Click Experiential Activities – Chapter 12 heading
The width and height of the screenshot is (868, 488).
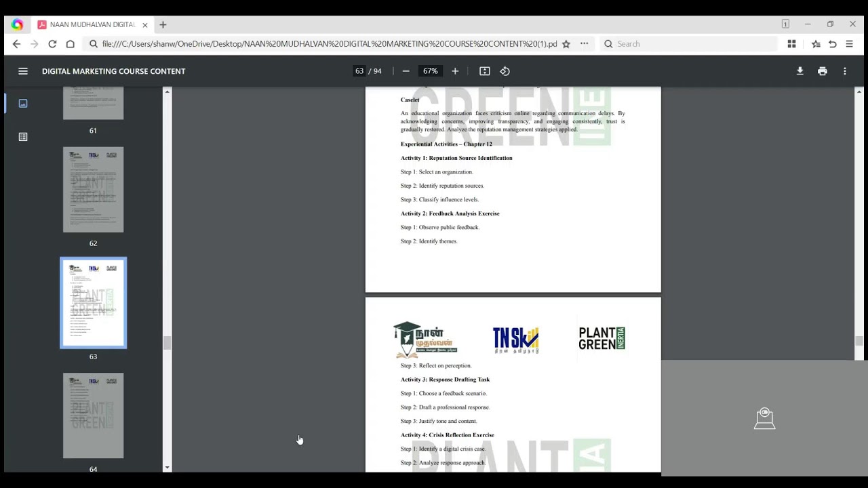tap(446, 144)
